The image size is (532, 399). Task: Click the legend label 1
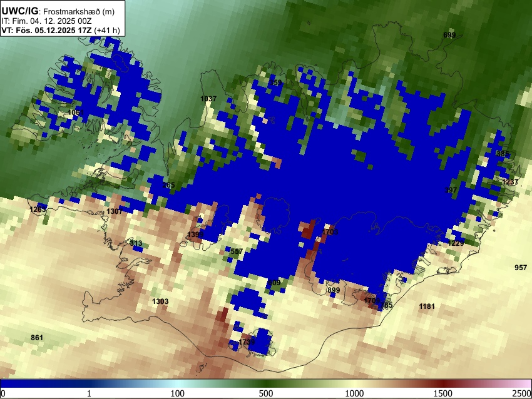click(x=89, y=393)
